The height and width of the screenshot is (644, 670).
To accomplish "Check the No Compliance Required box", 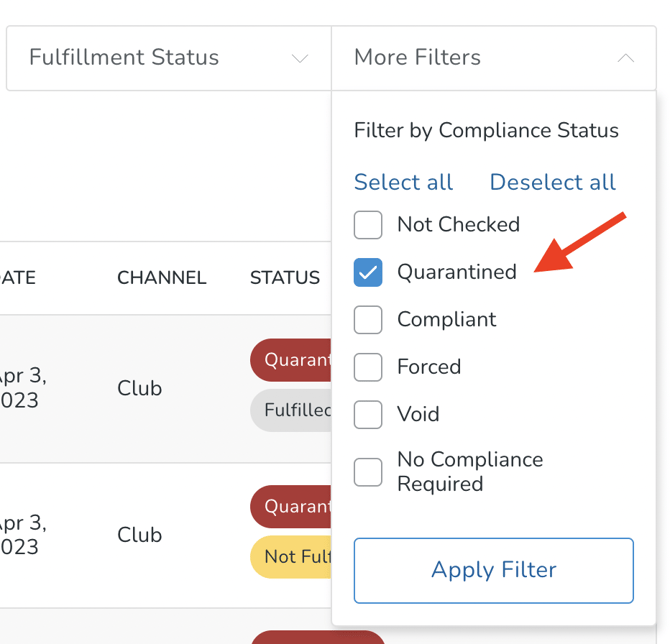I will (368, 472).
